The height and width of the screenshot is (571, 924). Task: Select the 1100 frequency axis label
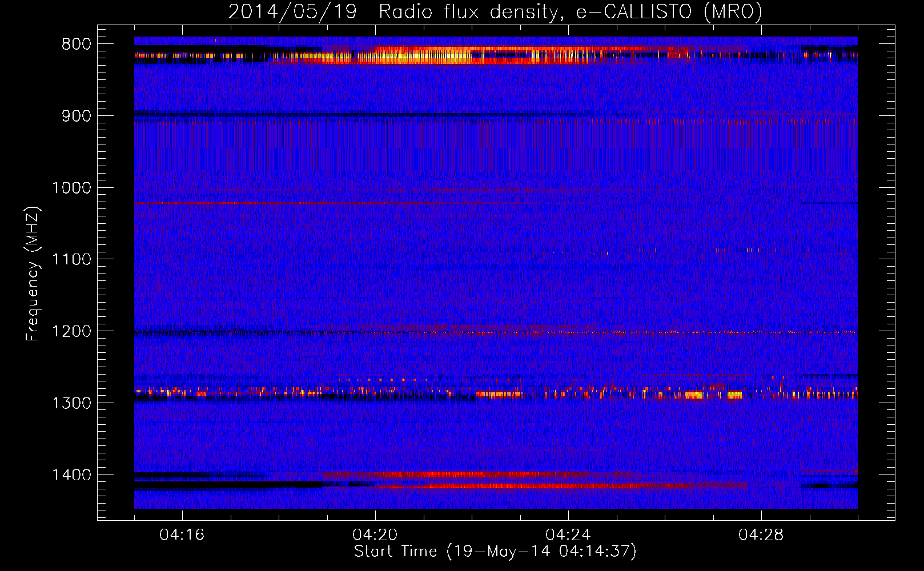pos(71,260)
